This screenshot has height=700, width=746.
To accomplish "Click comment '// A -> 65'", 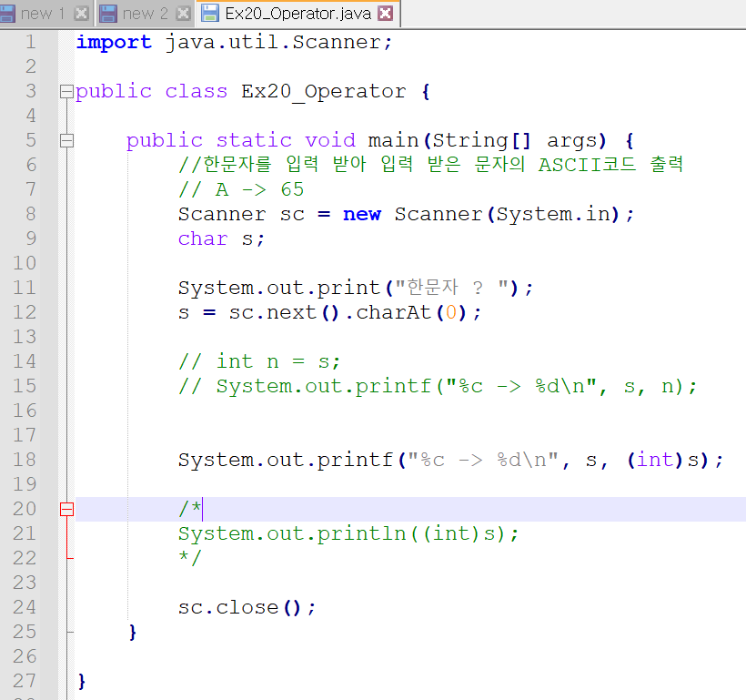I will click(x=241, y=189).
